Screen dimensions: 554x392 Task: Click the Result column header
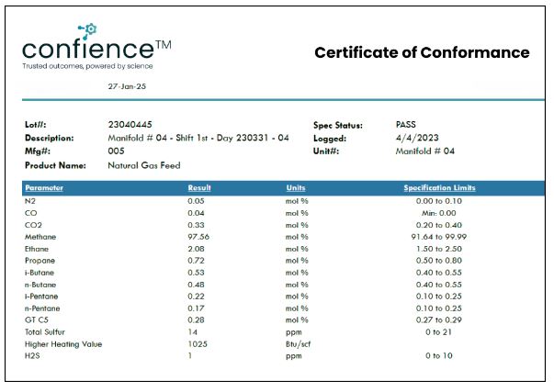(x=199, y=187)
